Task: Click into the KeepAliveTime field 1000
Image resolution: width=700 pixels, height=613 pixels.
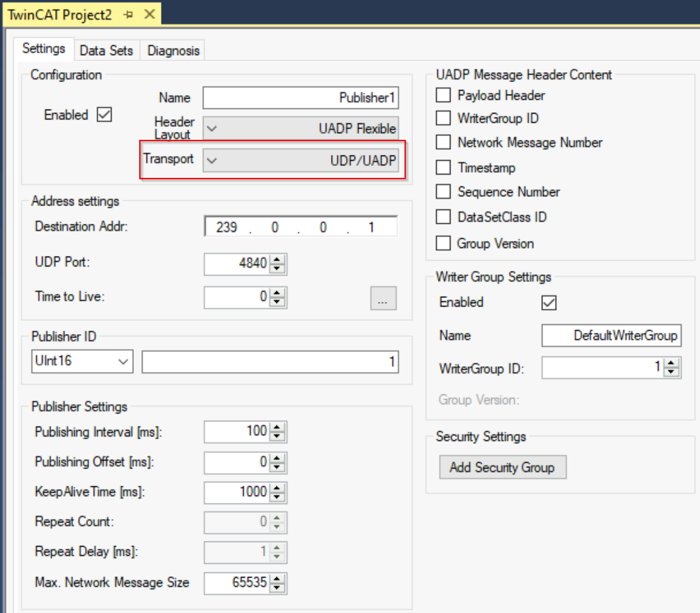Action: click(x=236, y=492)
